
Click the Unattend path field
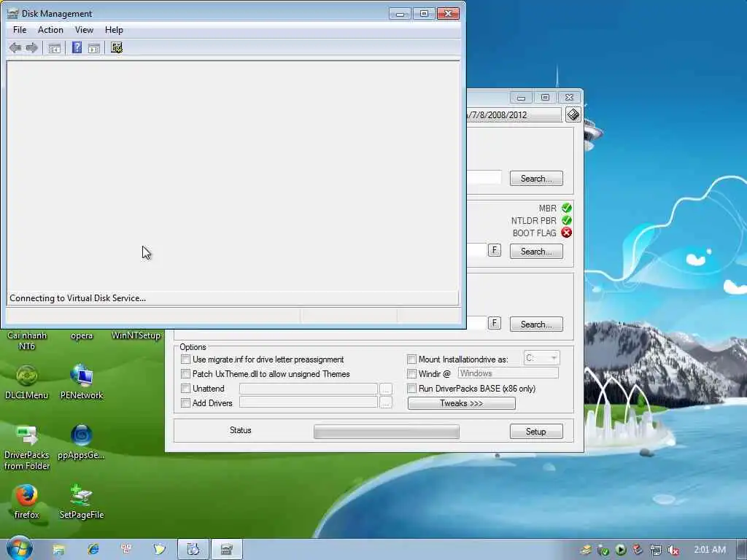309,389
